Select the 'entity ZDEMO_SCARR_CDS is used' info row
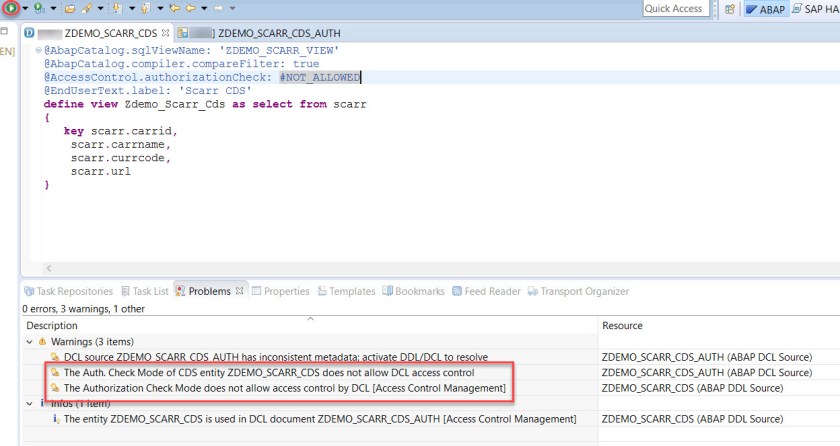Image resolution: width=840 pixels, height=446 pixels. click(x=320, y=419)
